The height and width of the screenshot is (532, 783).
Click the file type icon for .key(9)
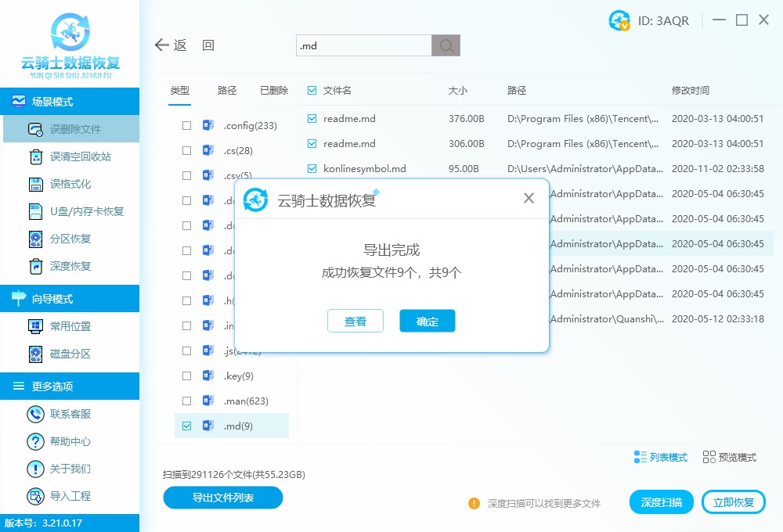click(x=208, y=376)
